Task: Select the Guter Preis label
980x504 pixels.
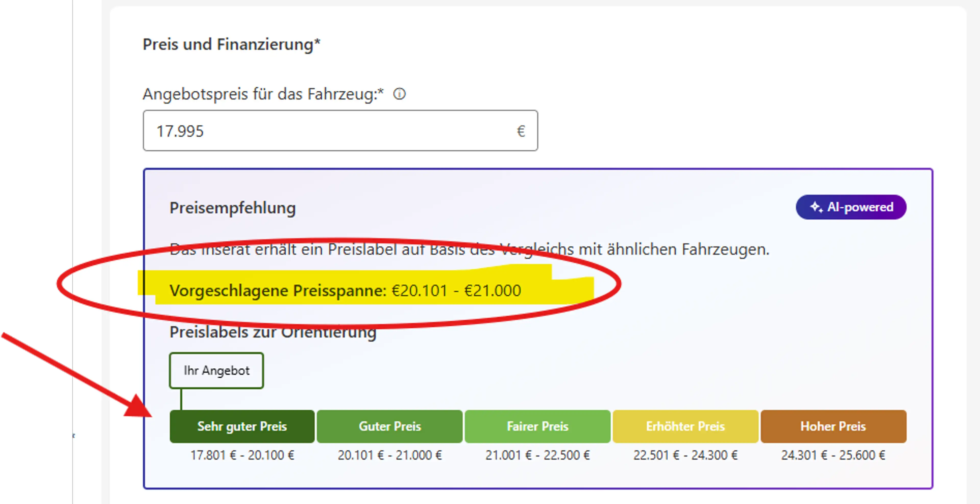Action: click(x=389, y=426)
